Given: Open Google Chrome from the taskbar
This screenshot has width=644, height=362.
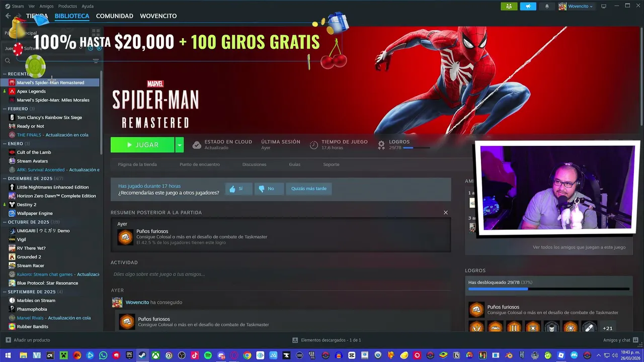Looking at the screenshot, I should (247, 355).
